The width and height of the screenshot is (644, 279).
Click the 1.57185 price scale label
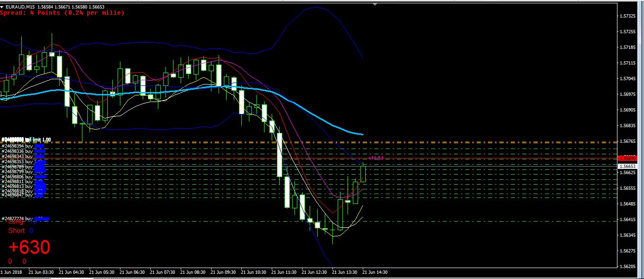pos(628,47)
